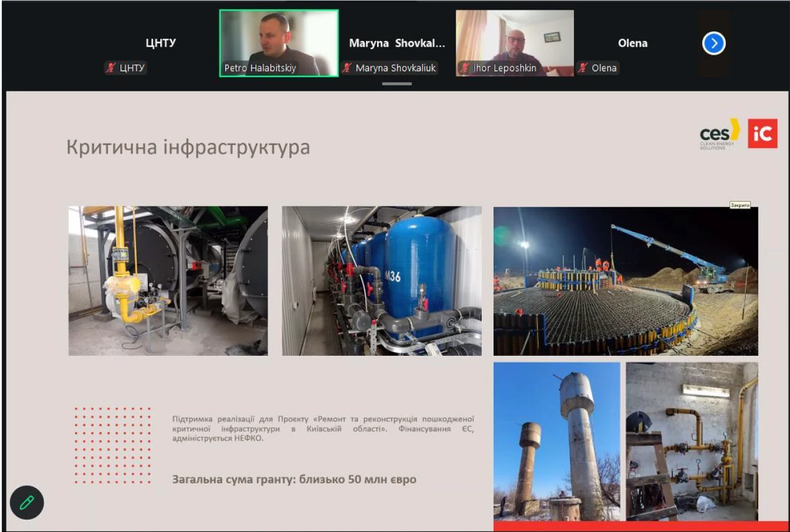Viewport: 790px width, 532px height.
Task: Click the gray handle below the participant strip
Action: click(x=397, y=84)
